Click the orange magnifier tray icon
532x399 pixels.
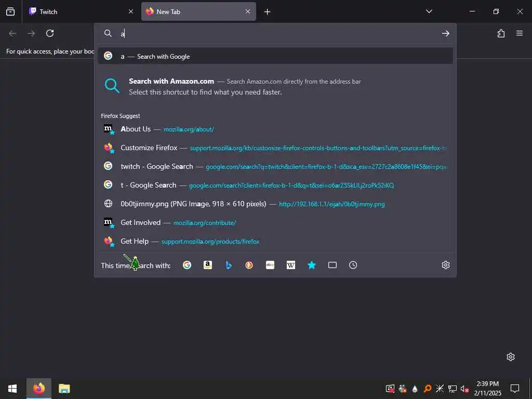(428, 389)
